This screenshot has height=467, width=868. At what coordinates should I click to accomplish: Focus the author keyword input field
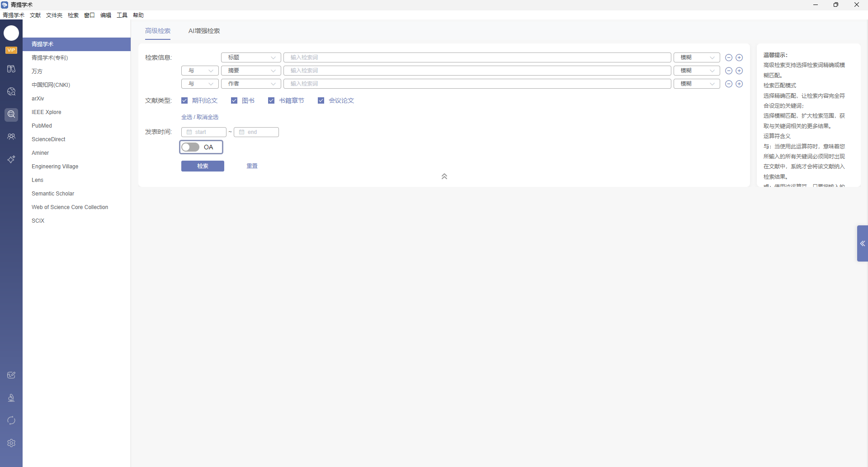click(x=477, y=84)
